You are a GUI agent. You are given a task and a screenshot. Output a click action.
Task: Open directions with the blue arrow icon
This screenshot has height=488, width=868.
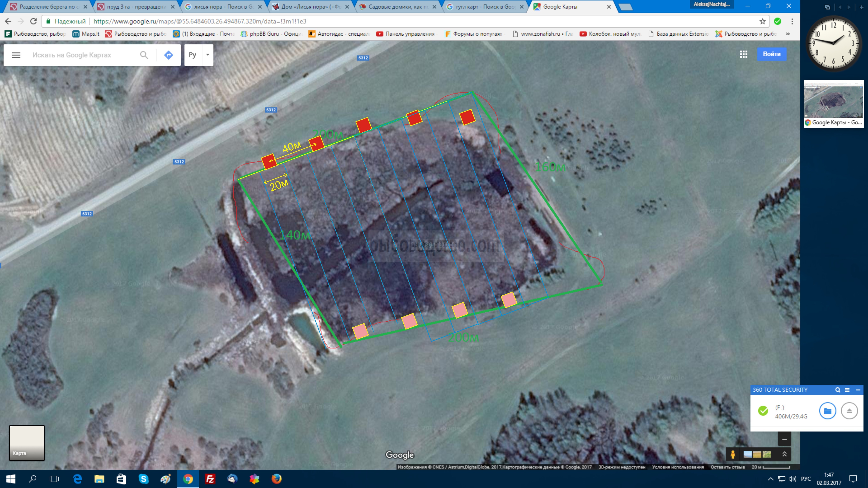click(168, 55)
